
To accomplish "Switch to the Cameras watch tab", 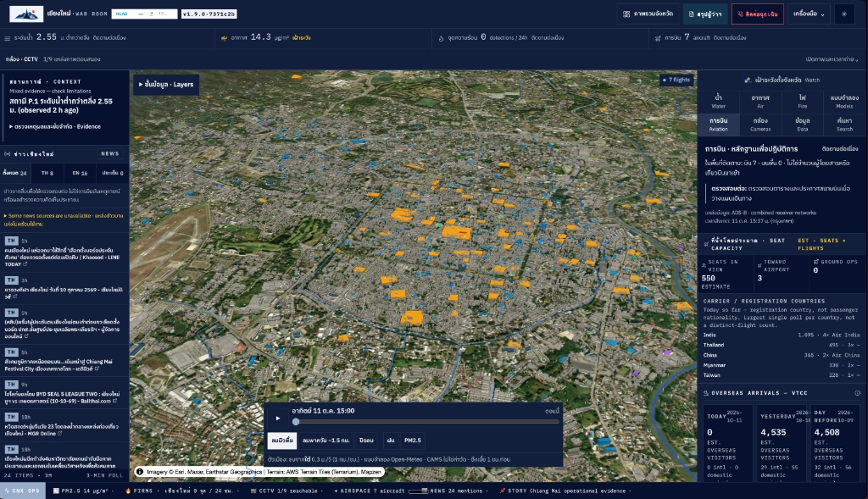I will tap(760, 125).
